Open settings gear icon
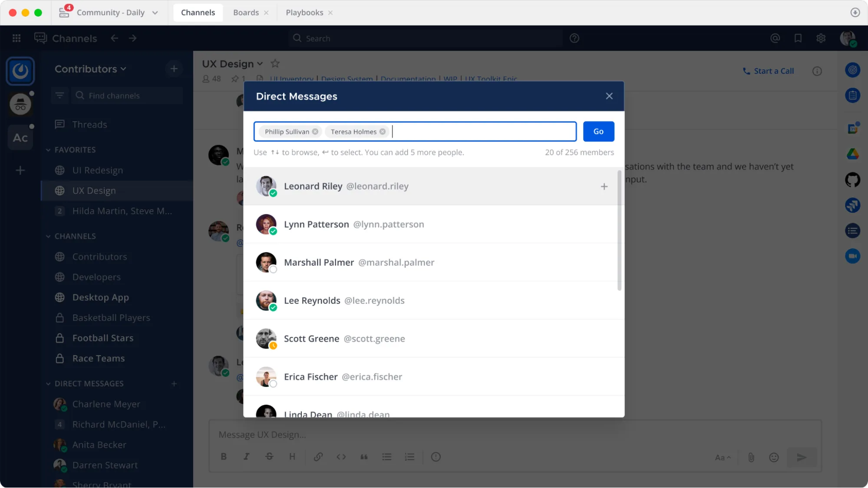Viewport: 868px width, 488px height. click(x=821, y=38)
